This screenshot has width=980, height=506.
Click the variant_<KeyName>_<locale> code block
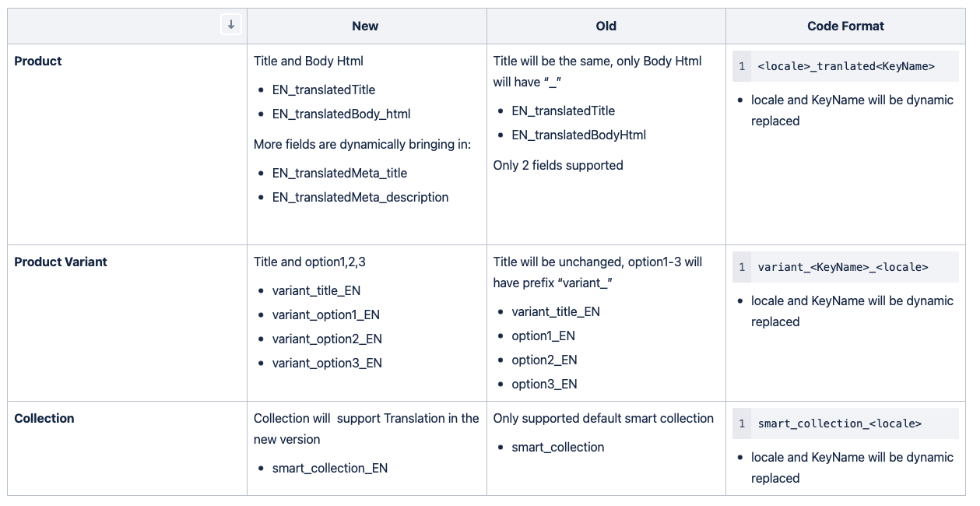(845, 267)
